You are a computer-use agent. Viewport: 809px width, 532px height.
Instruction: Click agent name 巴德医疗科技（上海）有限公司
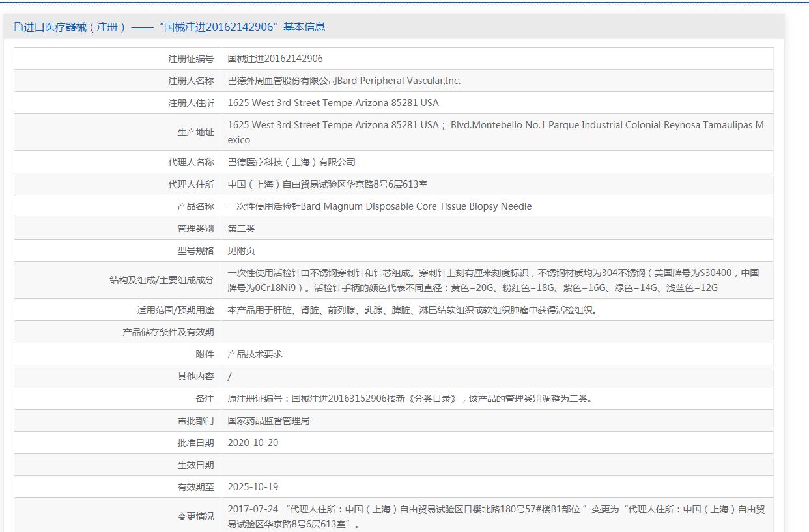(x=291, y=162)
